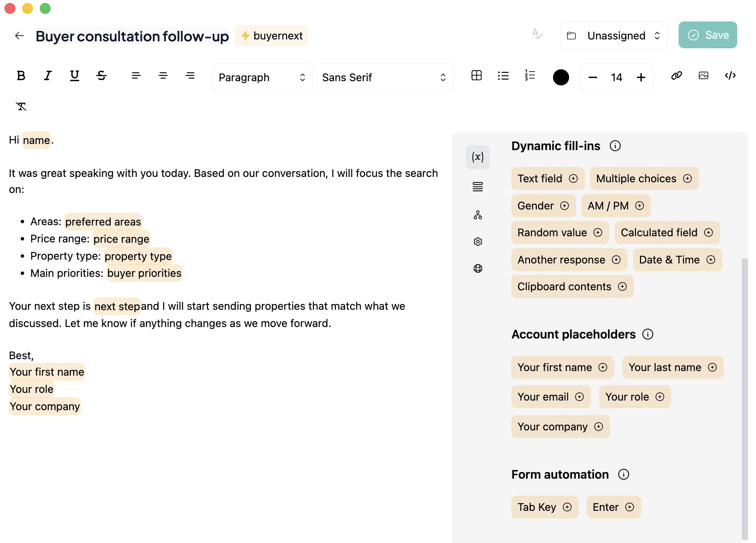Click the font size value 14

click(616, 78)
